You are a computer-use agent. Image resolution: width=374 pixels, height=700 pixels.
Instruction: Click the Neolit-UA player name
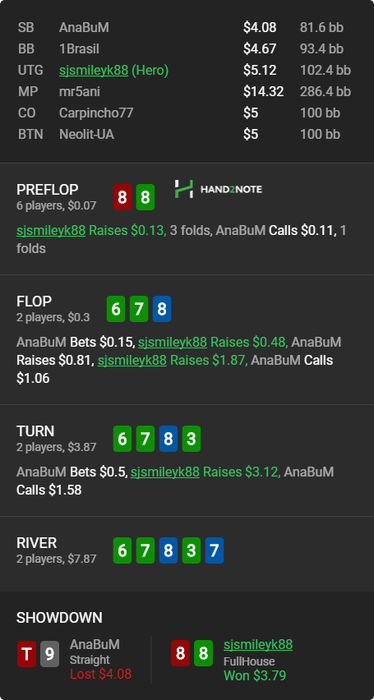[x=87, y=134]
